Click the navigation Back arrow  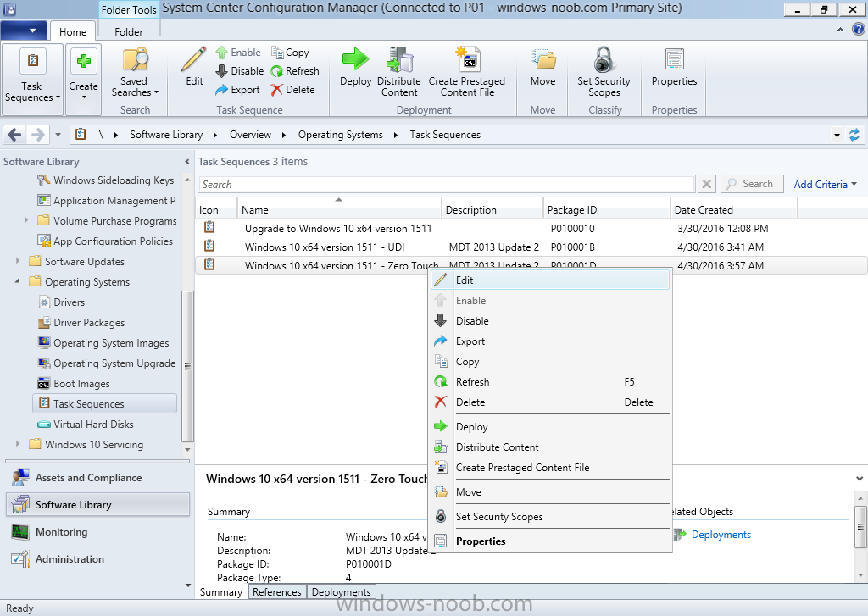click(15, 135)
